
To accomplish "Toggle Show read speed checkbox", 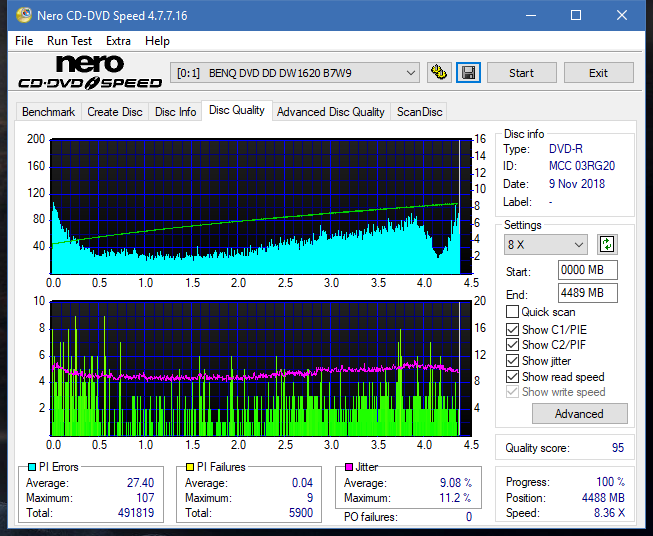I will pyautogui.click(x=512, y=376).
